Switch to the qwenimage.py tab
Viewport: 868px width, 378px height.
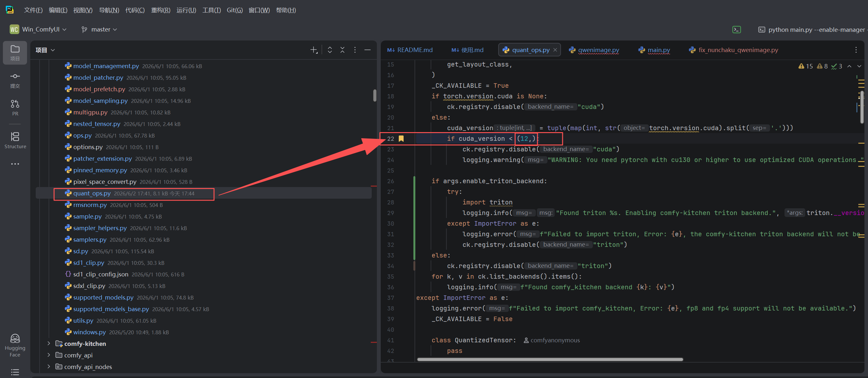click(594, 50)
